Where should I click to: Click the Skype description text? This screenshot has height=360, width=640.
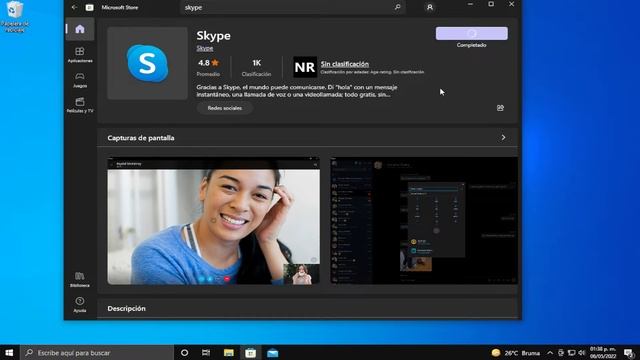(x=297, y=91)
